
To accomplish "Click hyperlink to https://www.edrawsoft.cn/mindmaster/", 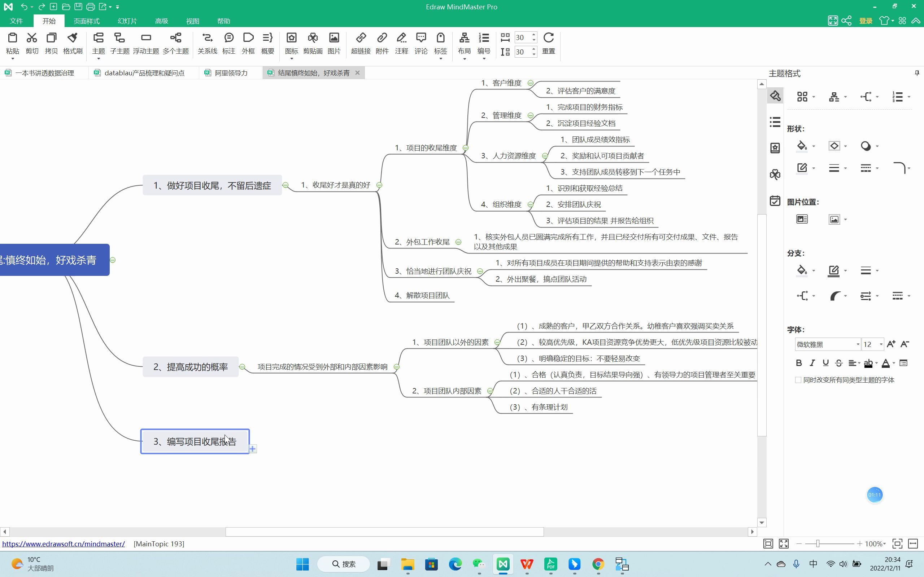I will coord(63,544).
